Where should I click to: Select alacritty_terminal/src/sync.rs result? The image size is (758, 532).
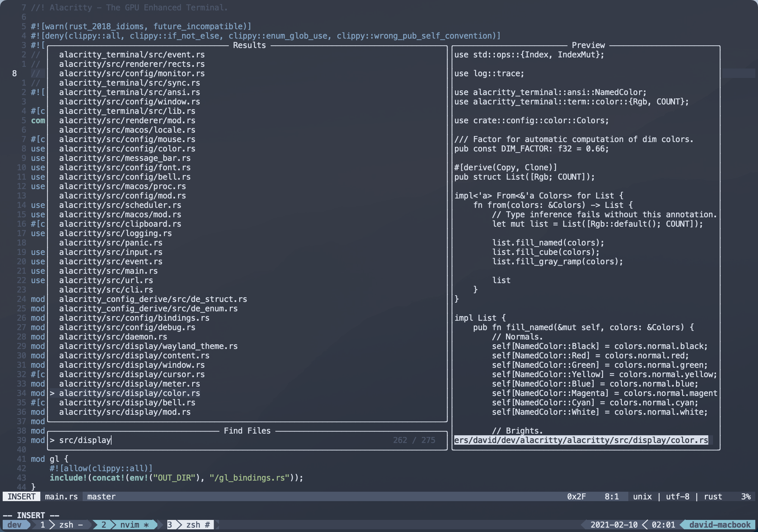pyautogui.click(x=129, y=83)
